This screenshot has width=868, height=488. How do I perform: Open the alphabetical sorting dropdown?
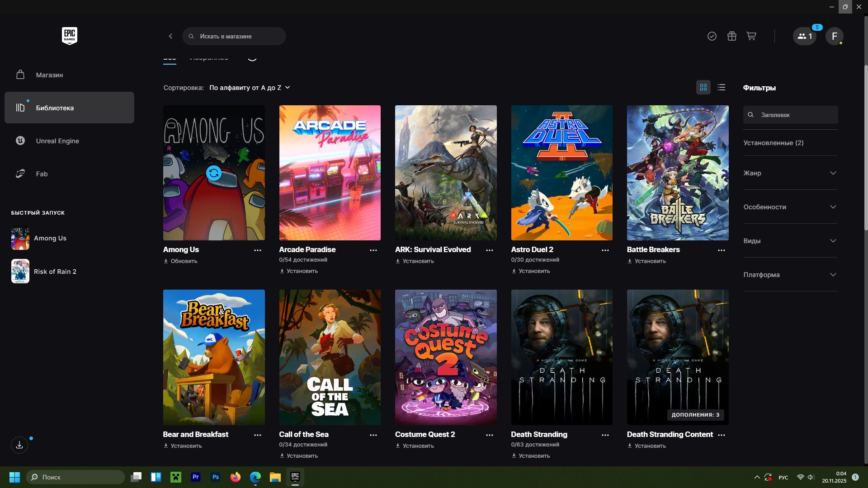click(249, 88)
